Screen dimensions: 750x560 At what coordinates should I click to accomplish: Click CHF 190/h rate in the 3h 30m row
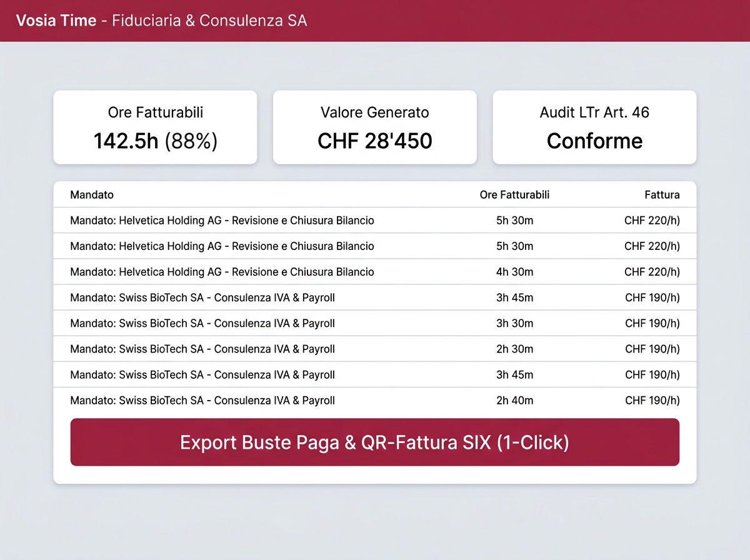pyautogui.click(x=652, y=323)
